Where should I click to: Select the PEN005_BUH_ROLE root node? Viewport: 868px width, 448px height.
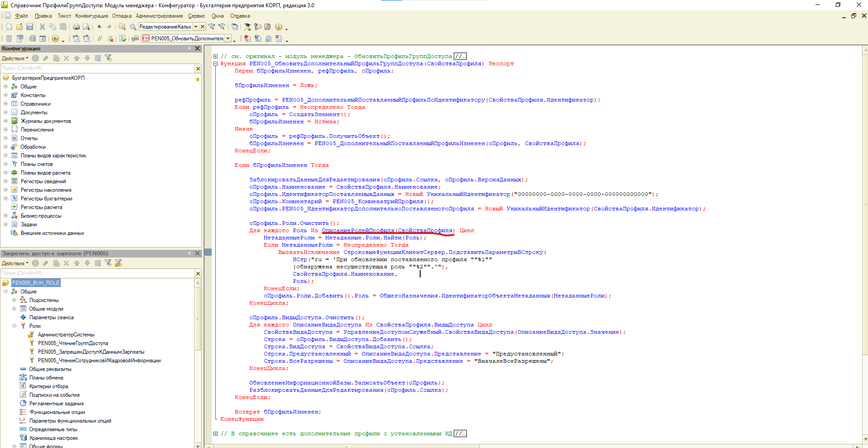[36, 283]
